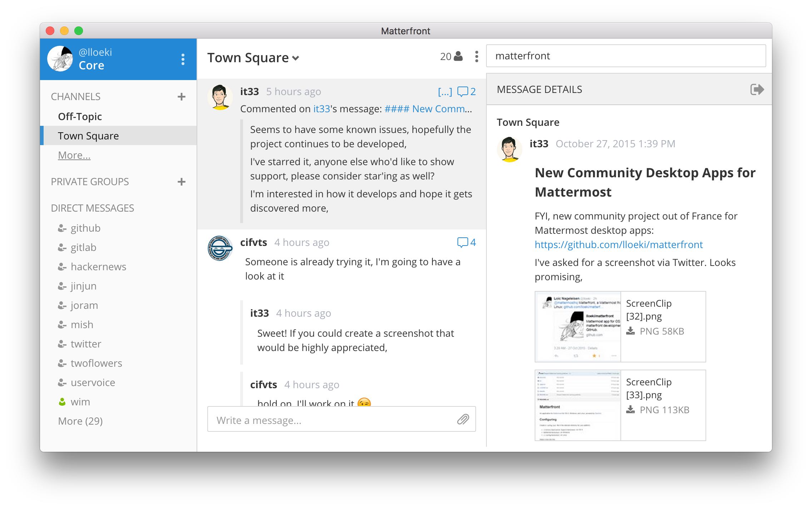Click the status icon beside twitter
Viewport: 812px width, 509px height.
[62, 344]
